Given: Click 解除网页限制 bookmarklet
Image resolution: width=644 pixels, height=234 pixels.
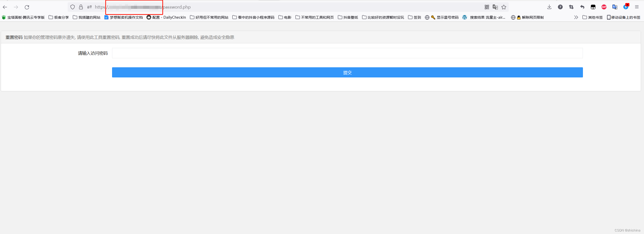Looking at the screenshot, I should pyautogui.click(x=527, y=17).
